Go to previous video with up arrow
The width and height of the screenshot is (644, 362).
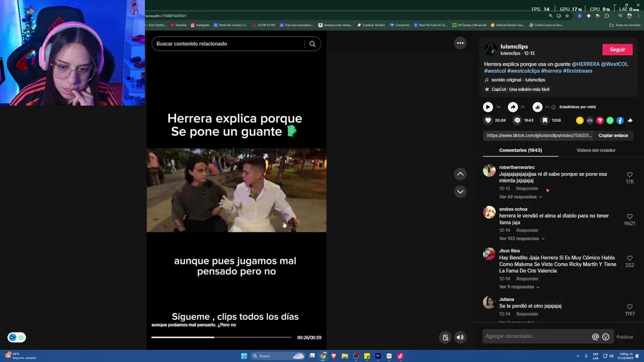[460, 174]
